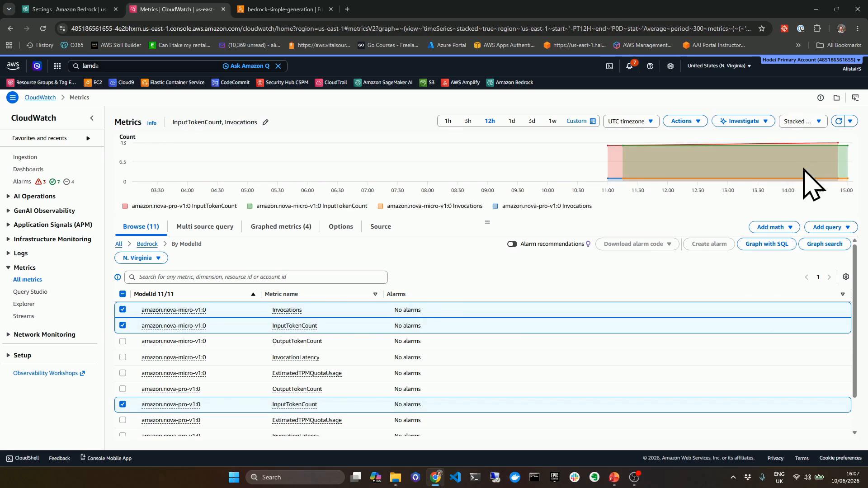Expand the Logs navigation section
The width and height of the screenshot is (868, 488).
coord(9,253)
